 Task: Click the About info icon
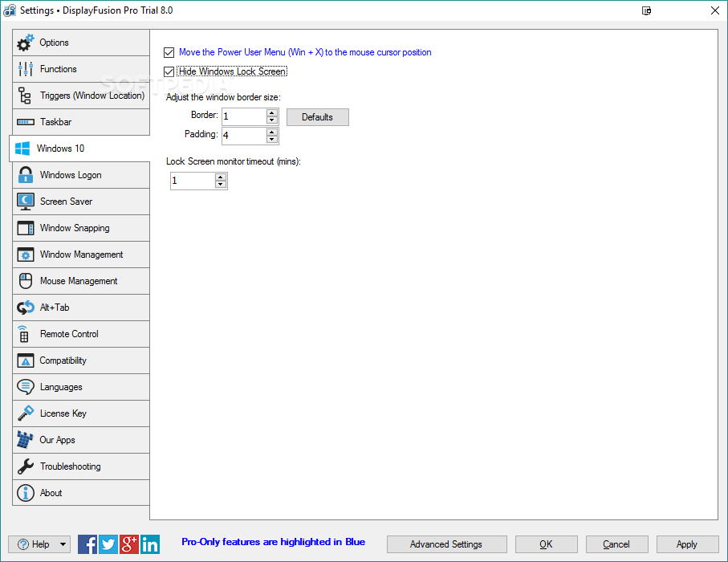(26, 493)
